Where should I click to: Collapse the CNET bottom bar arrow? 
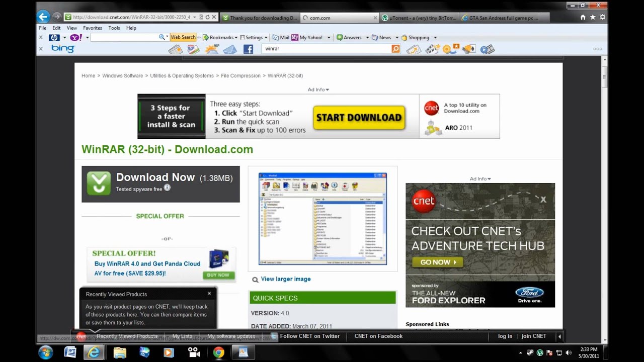coord(559,336)
